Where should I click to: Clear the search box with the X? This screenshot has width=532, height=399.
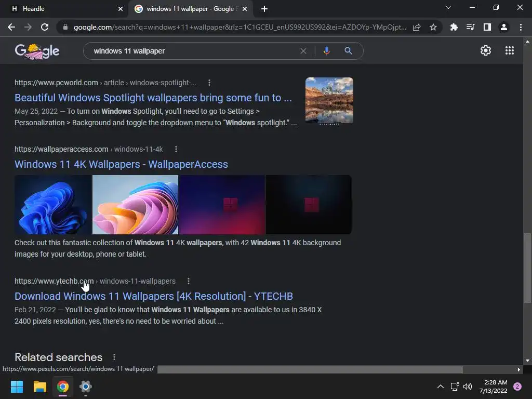[x=303, y=51]
